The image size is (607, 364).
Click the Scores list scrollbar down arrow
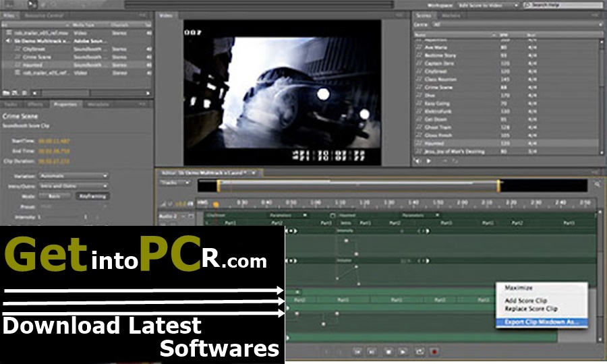(x=602, y=152)
